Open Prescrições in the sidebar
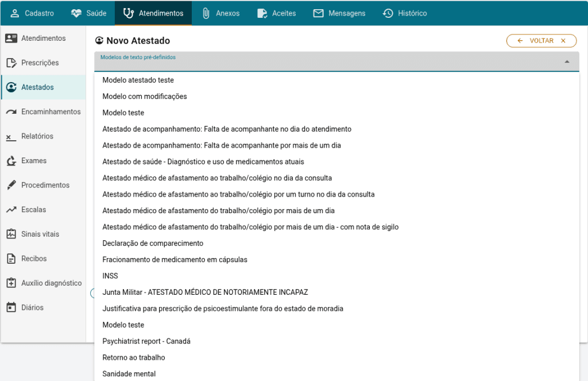 pos(44,63)
